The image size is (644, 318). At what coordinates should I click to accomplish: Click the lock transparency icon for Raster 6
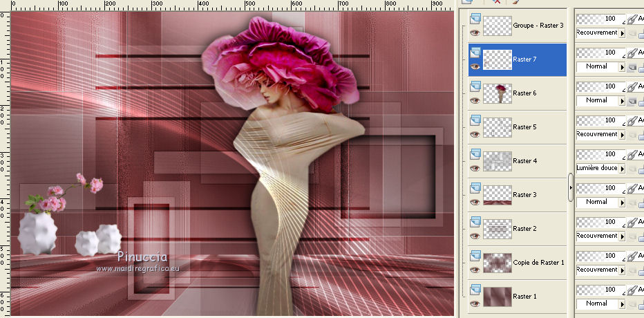(633, 101)
